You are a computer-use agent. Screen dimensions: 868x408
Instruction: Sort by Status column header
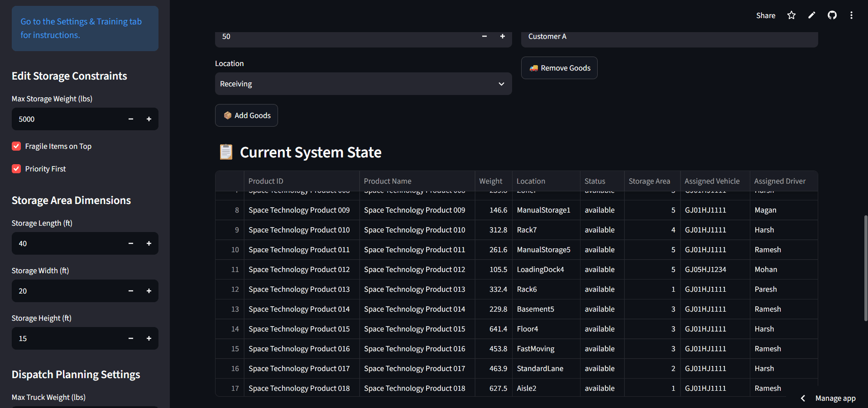(x=602, y=181)
